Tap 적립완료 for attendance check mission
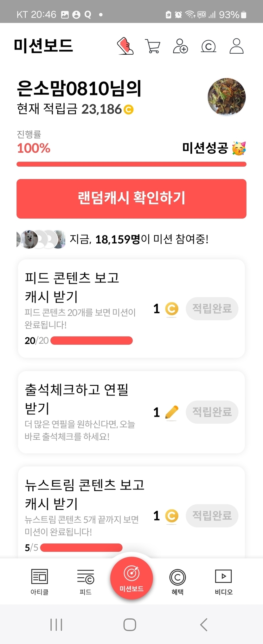The image size is (263, 644). (212, 412)
